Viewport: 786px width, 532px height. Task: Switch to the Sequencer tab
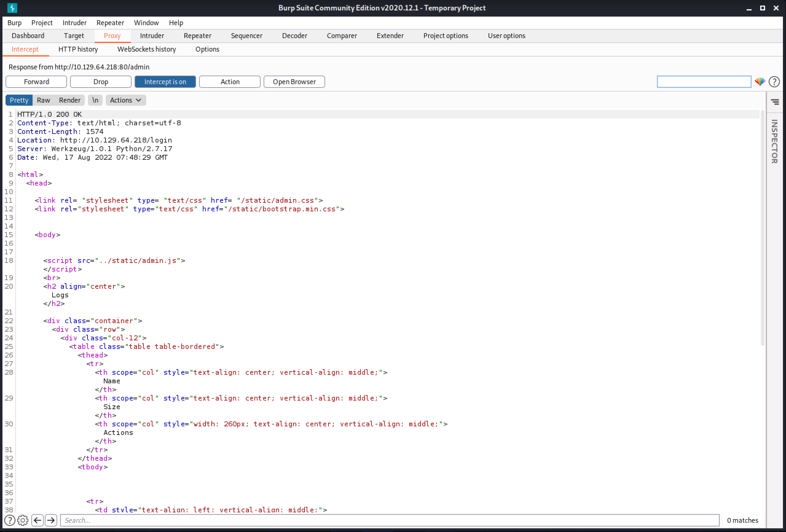coord(246,36)
